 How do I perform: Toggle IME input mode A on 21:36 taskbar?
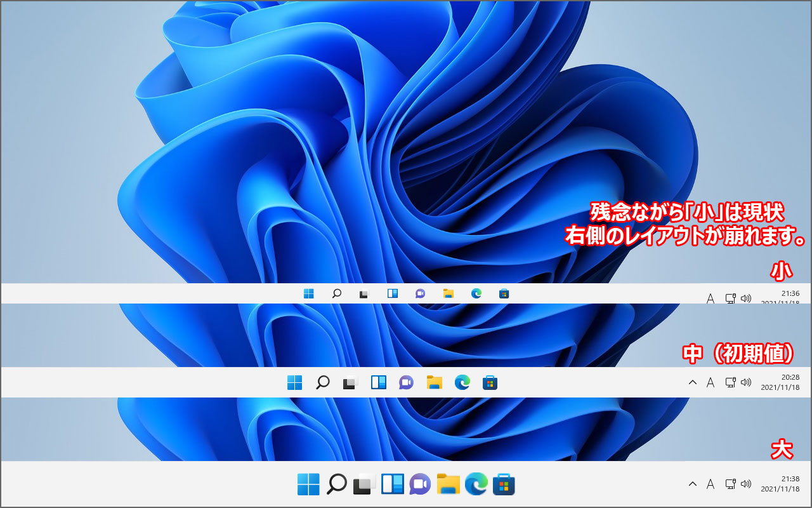pyautogui.click(x=710, y=298)
